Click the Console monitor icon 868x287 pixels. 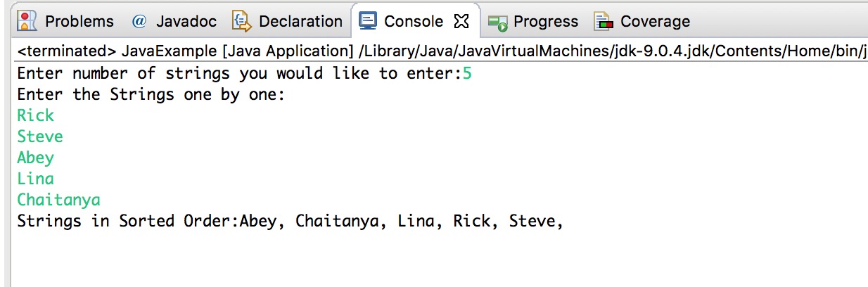pos(368,21)
